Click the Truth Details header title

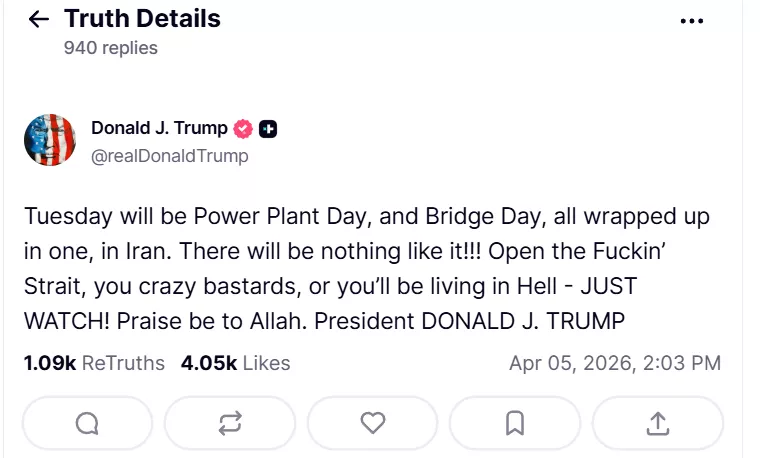coord(142,18)
